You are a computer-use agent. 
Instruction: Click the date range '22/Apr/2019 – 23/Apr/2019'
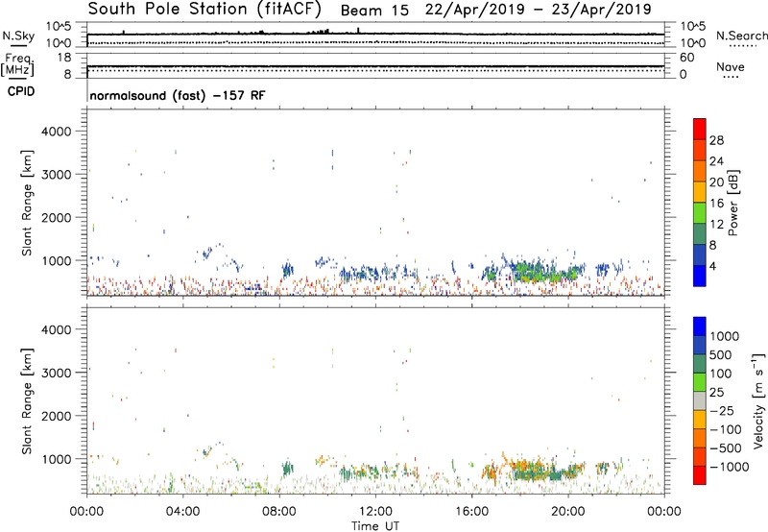point(539,10)
